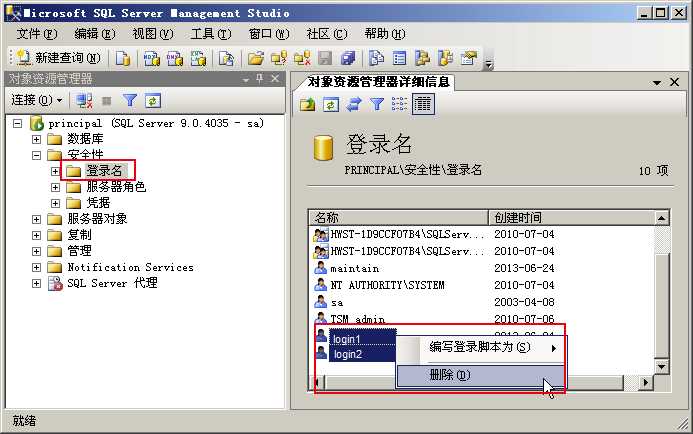Click the Properties Window toolbar icon
The height and width of the screenshot is (434, 693).
pos(469,58)
